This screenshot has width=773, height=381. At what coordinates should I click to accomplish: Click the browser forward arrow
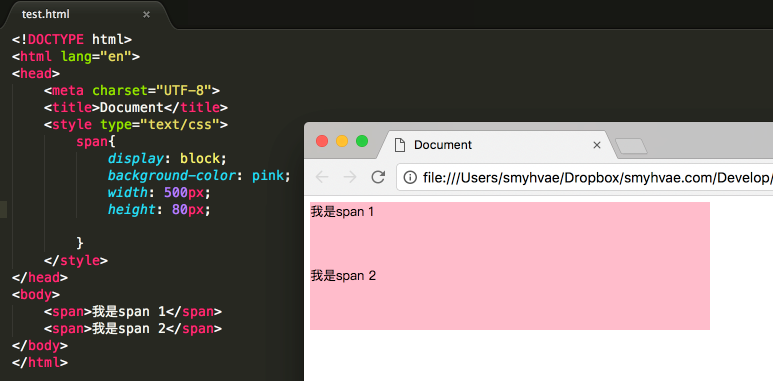coord(350,177)
